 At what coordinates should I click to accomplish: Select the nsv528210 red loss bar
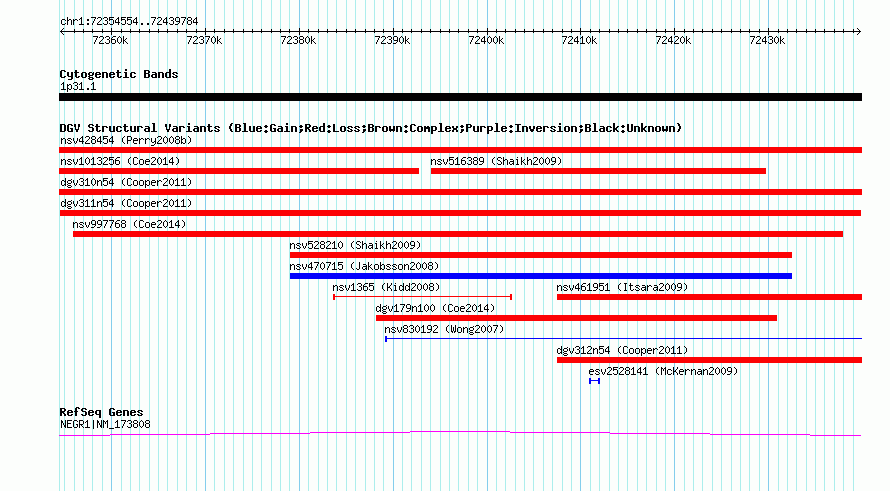pyautogui.click(x=540, y=255)
